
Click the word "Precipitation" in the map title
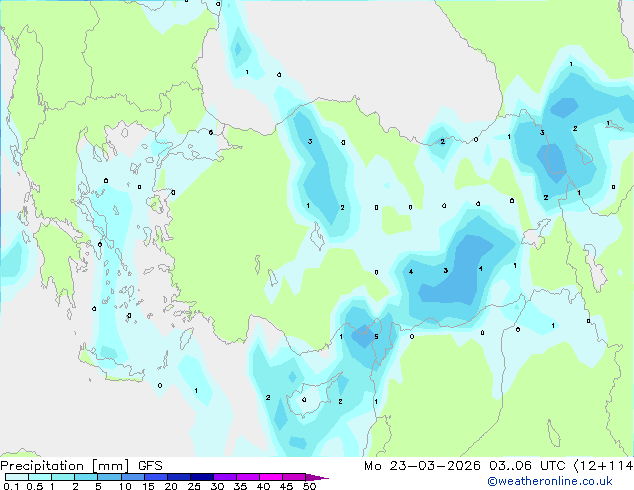(x=42, y=466)
